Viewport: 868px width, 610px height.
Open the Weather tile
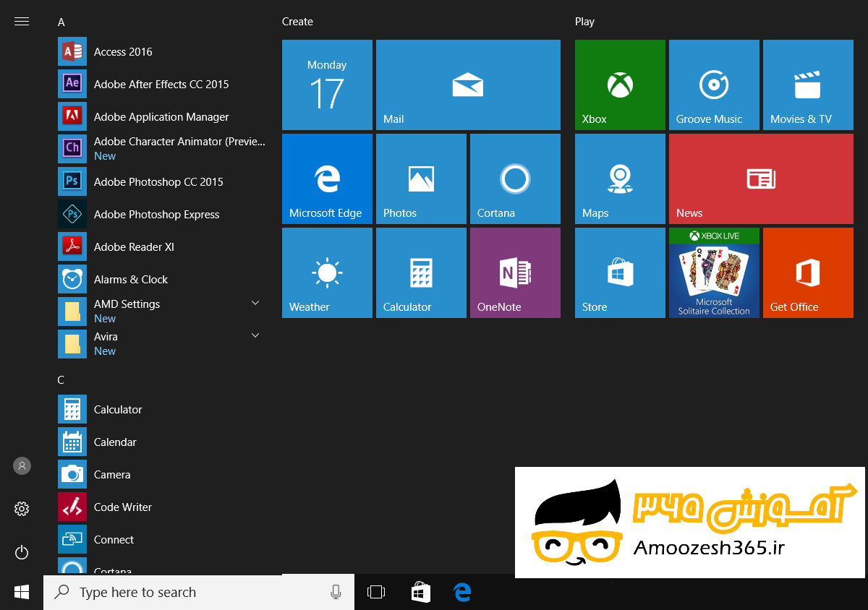(x=327, y=272)
